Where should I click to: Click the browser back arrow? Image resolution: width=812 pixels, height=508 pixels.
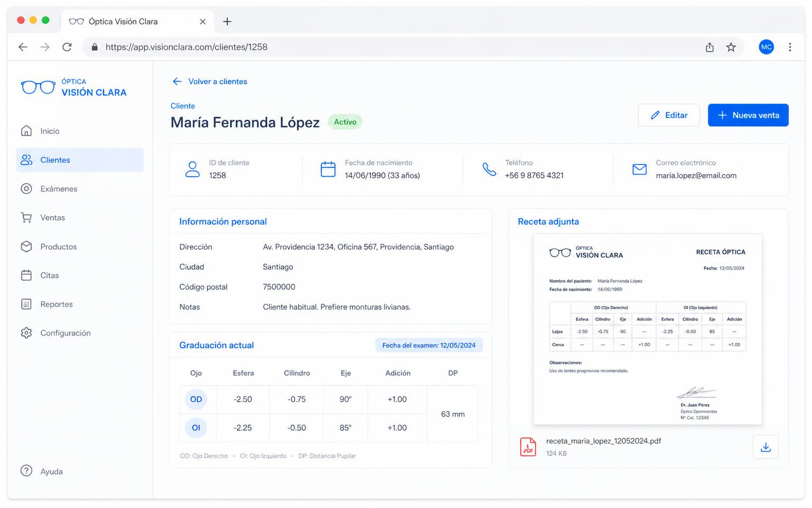click(23, 47)
